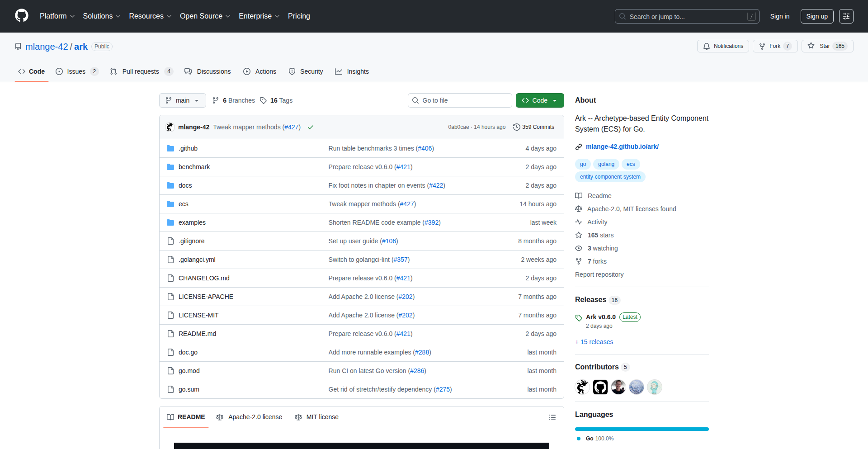Select the third contributor avatar

pos(618,387)
